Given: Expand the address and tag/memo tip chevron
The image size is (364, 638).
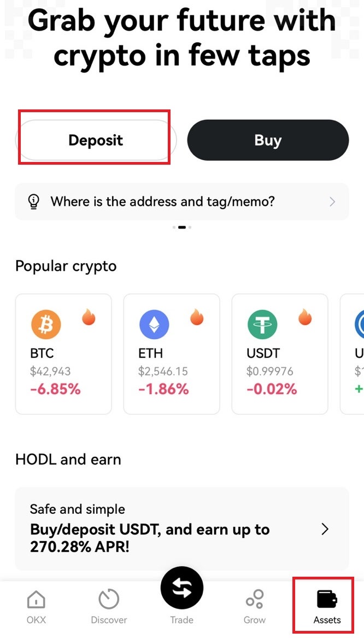Looking at the screenshot, I should point(333,201).
